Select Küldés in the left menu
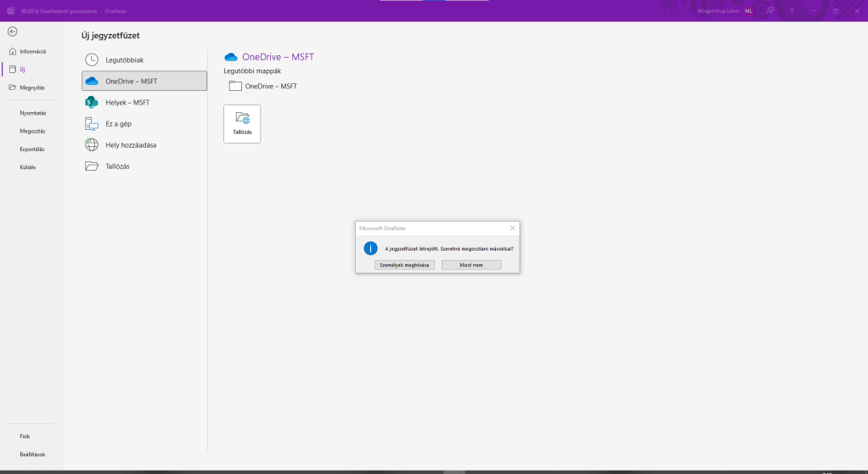 pyautogui.click(x=28, y=166)
